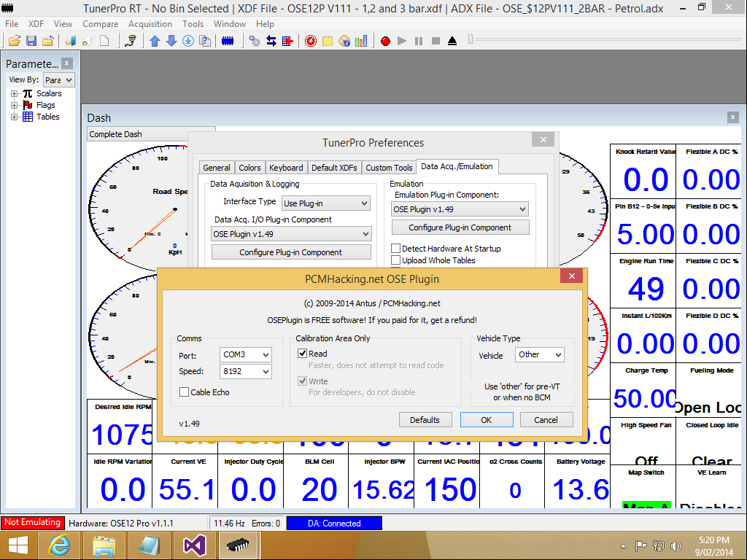The width and height of the screenshot is (747, 560).
Task: Toggle the Cable Echo checkbox
Action: [x=184, y=392]
